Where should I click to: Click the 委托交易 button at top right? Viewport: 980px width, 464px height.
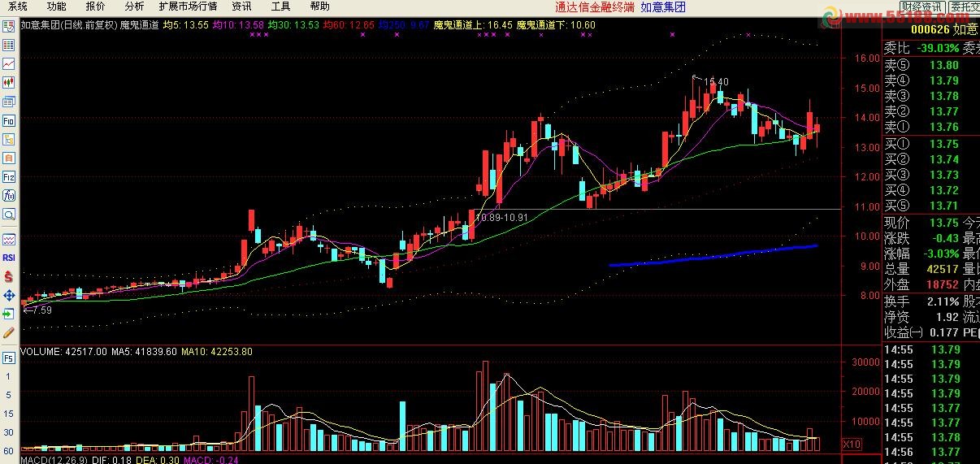tap(965, 7)
